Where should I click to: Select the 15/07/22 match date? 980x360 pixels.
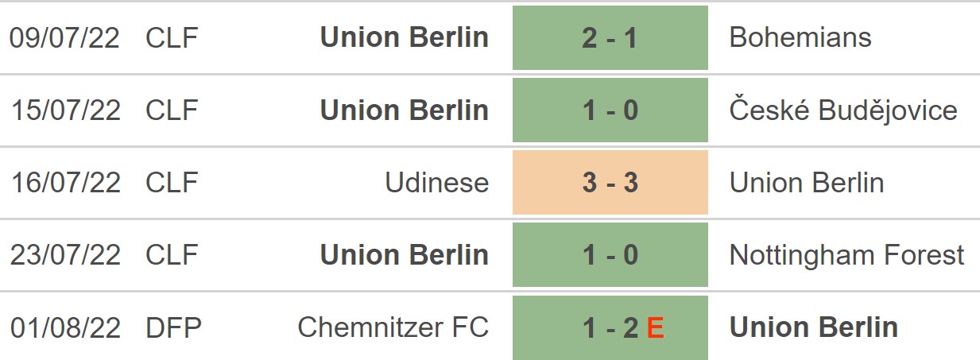coord(65,110)
